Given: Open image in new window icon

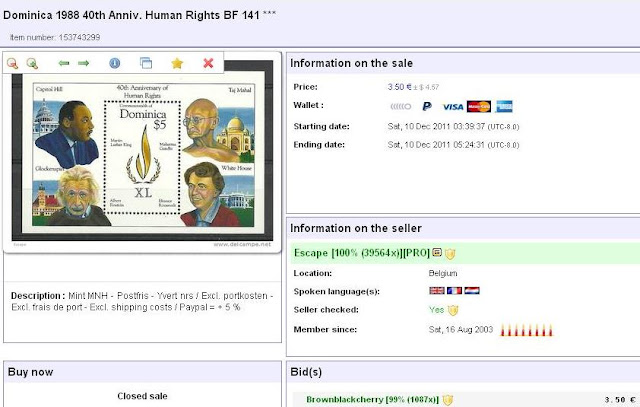Looking at the screenshot, I should (146, 63).
